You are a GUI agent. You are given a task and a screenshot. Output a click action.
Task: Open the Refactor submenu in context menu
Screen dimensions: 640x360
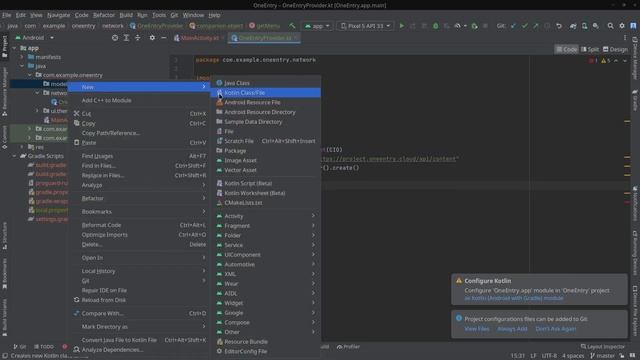[x=139, y=198]
